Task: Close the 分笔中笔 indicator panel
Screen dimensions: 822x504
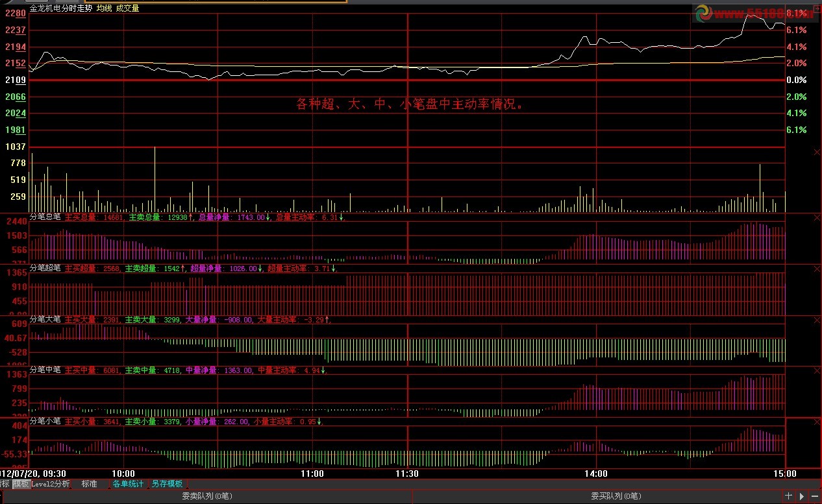Action: [817, 370]
